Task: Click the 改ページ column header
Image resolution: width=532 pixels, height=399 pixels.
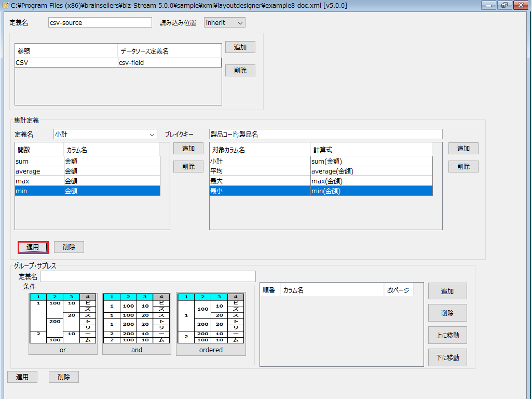Action: pos(398,290)
